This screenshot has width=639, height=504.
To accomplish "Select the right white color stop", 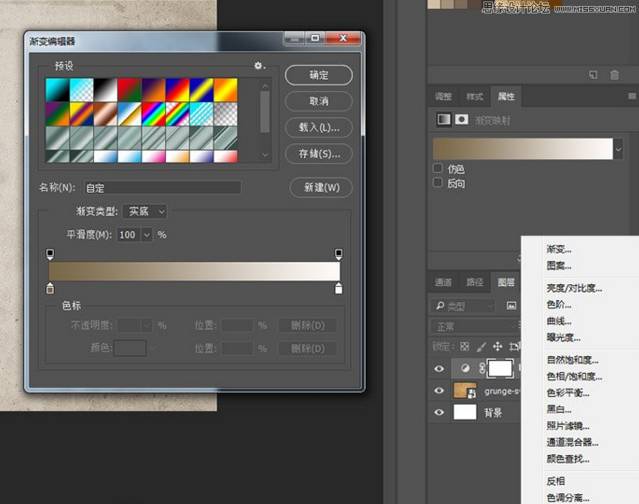I will (339, 289).
